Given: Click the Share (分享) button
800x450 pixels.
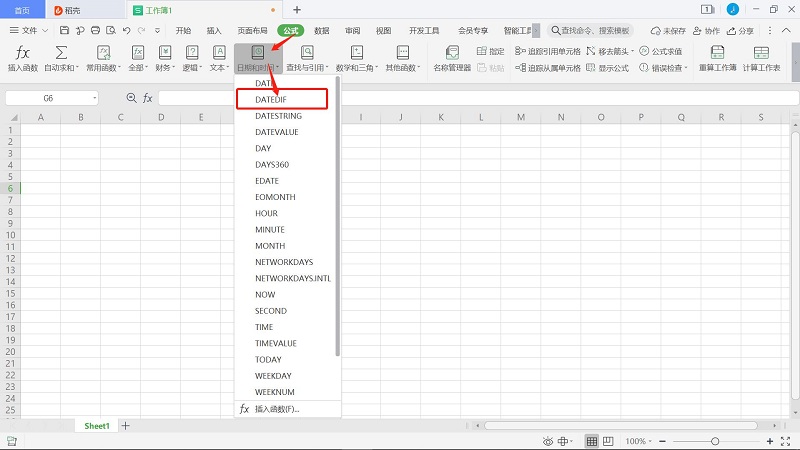Looking at the screenshot, I should pos(741,31).
